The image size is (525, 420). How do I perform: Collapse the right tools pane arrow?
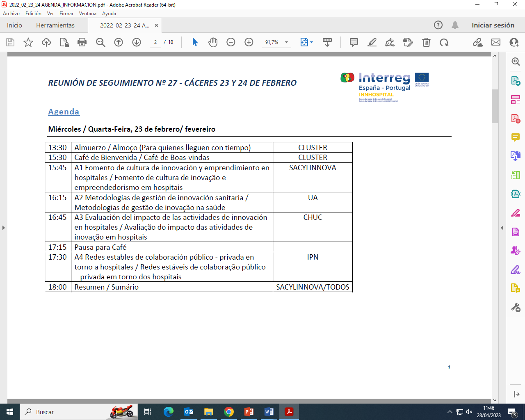pyautogui.click(x=502, y=228)
